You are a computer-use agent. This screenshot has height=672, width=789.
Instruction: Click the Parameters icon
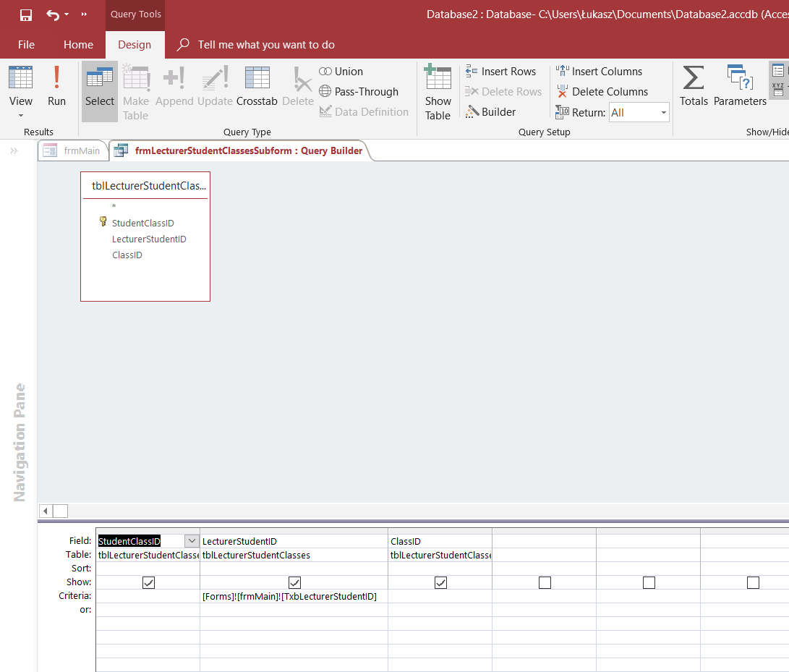tap(740, 87)
